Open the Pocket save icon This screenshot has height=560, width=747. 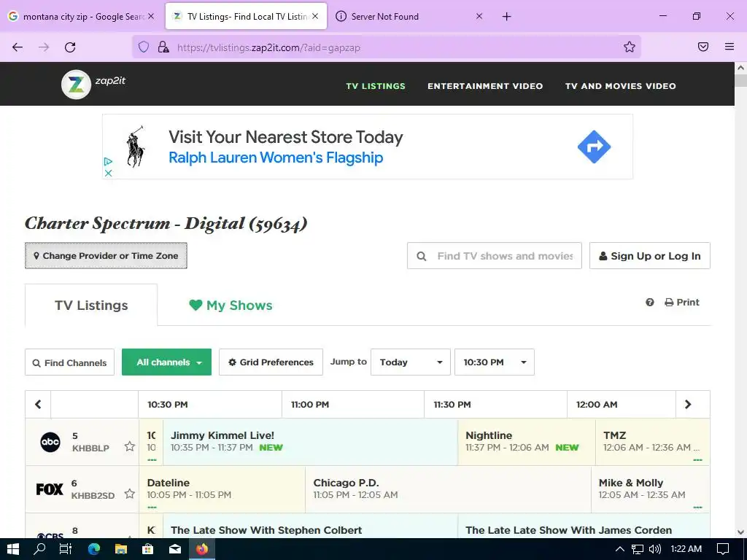coord(703,47)
